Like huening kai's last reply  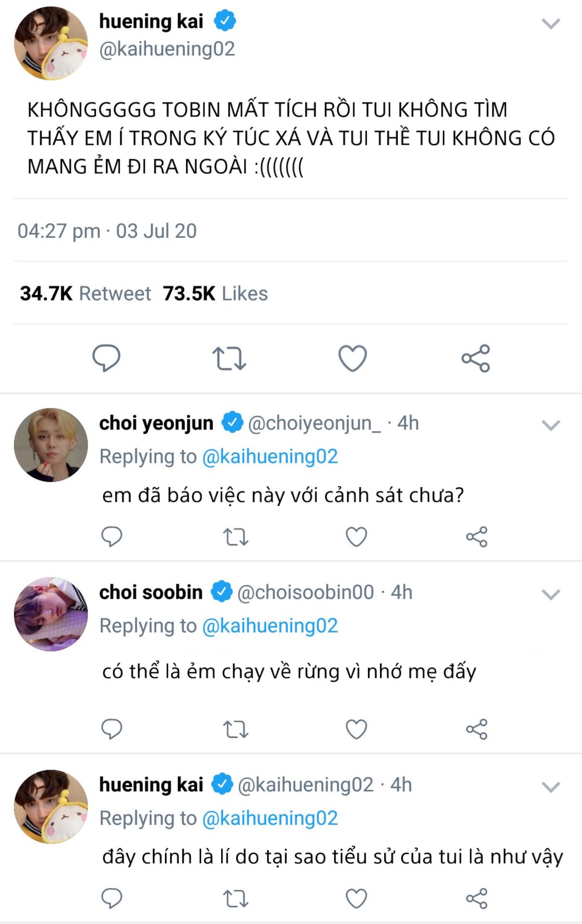[356, 898]
